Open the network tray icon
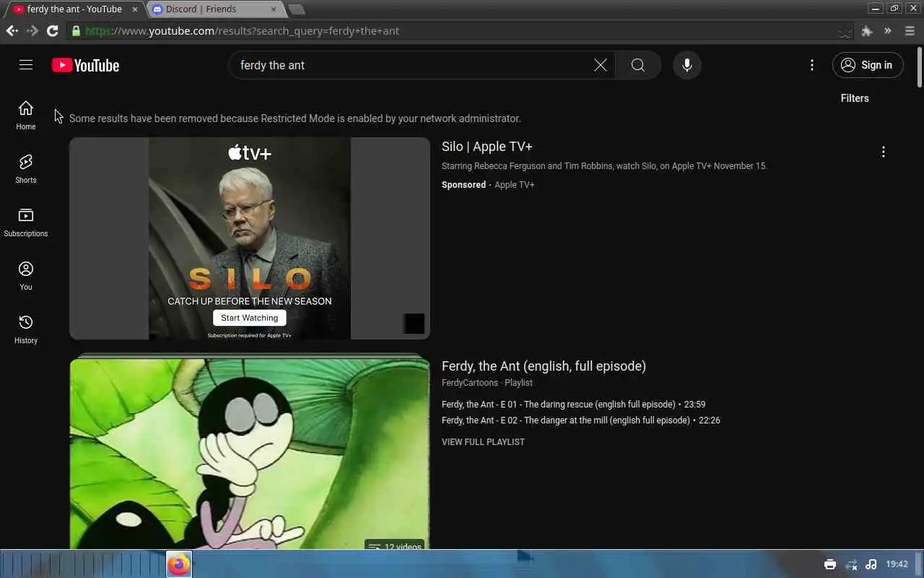Screen dimensions: 924x578 click(851, 564)
